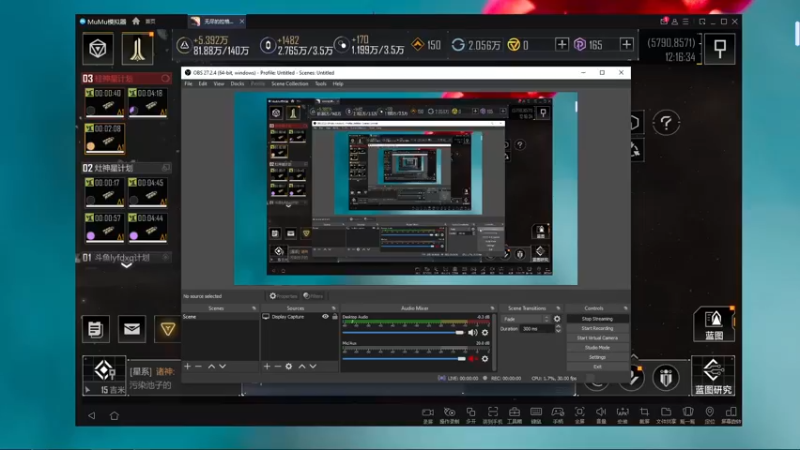The image size is (800, 450).
Task: Open OBS View menu
Action: point(219,84)
